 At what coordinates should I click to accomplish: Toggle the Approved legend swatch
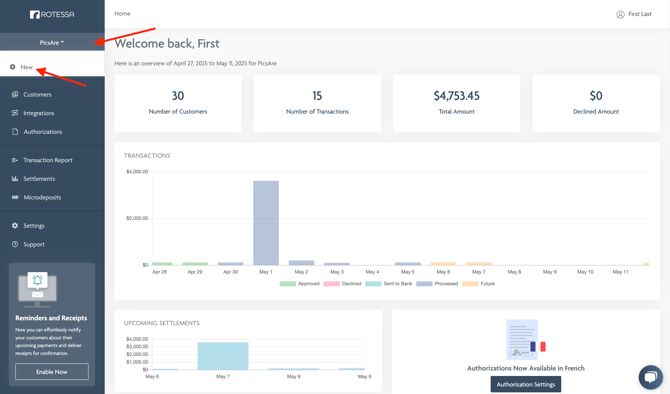[288, 284]
